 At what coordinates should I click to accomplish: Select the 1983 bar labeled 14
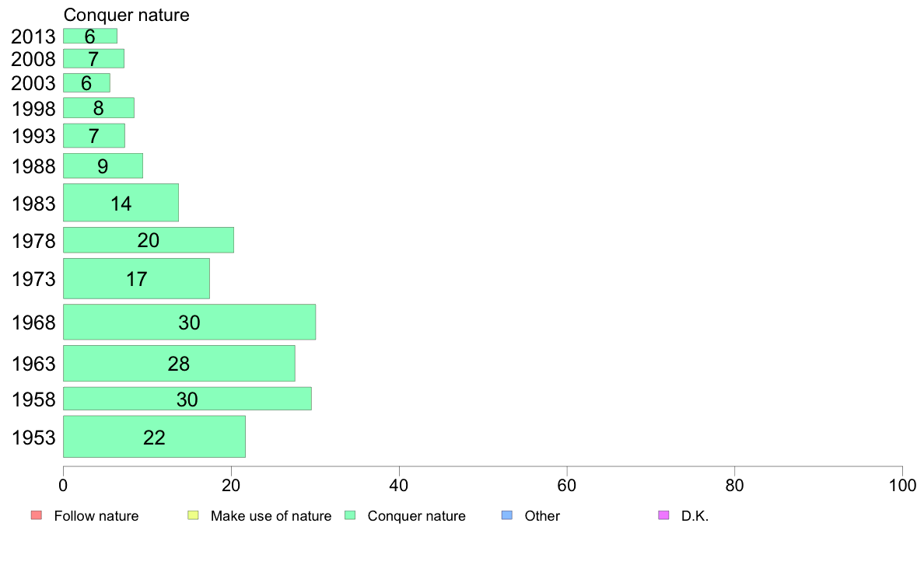(x=121, y=203)
